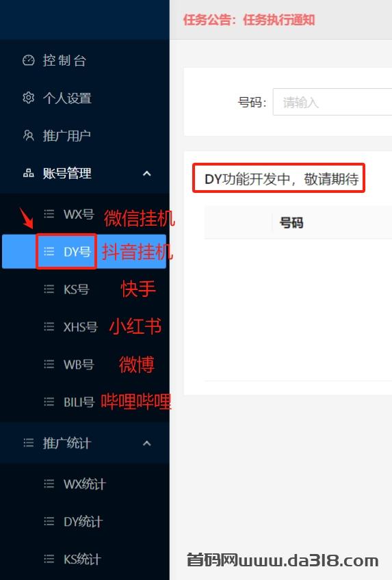Click the list icon beside WX号
The height and width of the screenshot is (580, 392).
click(49, 214)
